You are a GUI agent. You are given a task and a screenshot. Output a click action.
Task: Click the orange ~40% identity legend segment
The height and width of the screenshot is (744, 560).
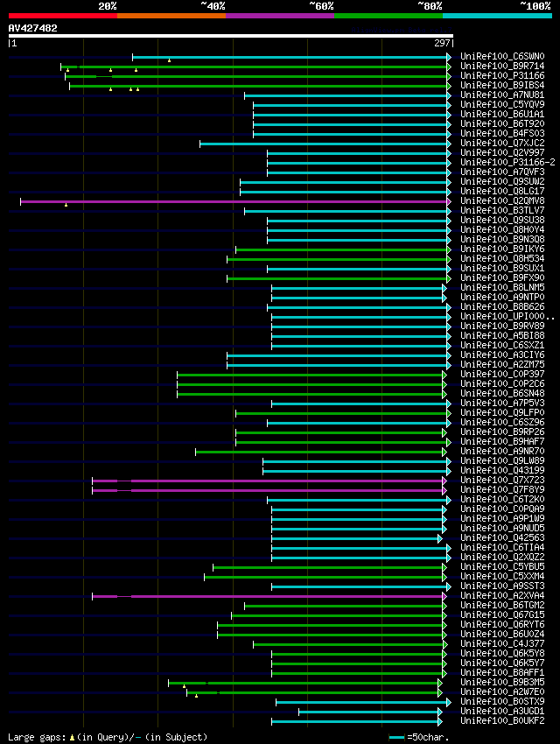tap(171, 16)
